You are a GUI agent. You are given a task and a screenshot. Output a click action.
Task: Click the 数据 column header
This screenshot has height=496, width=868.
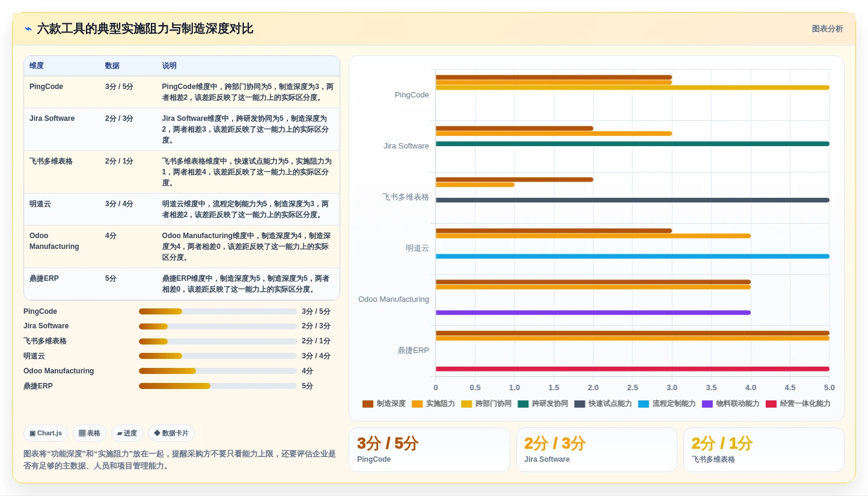pos(112,66)
